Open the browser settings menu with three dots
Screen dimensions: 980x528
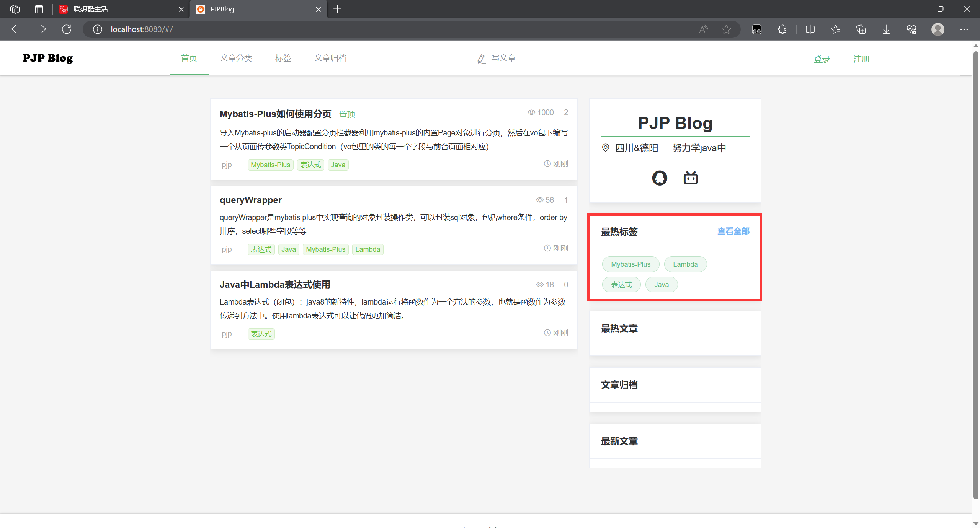coord(964,29)
